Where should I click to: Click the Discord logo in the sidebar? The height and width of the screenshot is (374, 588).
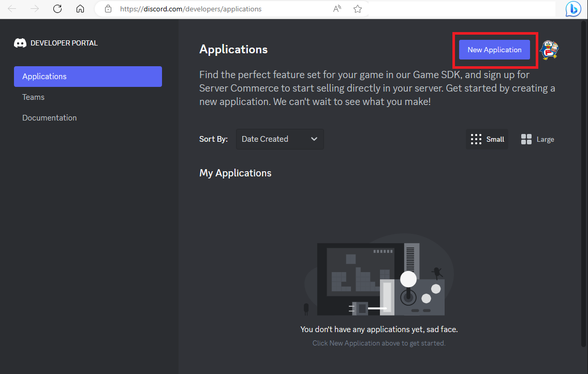click(20, 43)
